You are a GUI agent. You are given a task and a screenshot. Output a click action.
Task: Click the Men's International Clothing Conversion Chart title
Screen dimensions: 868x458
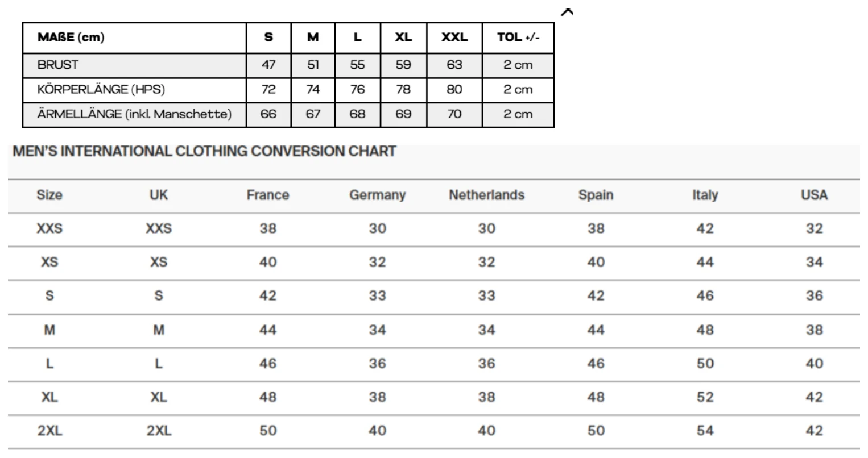point(205,152)
